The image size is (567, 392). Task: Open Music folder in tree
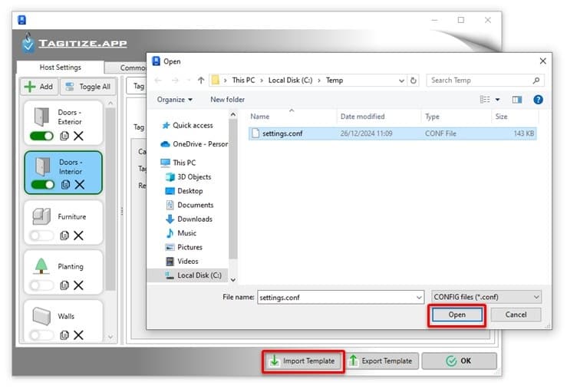pyautogui.click(x=182, y=233)
